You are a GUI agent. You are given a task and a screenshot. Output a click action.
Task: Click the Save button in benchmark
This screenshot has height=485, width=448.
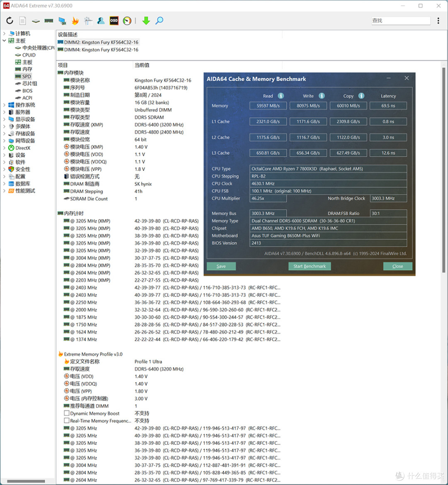pos(221,266)
